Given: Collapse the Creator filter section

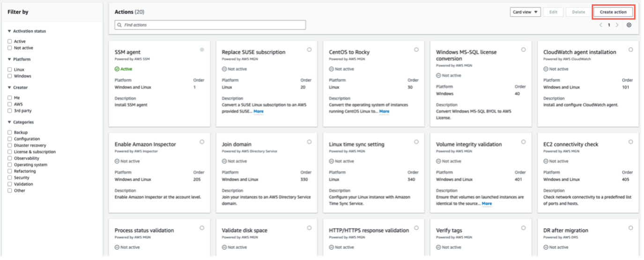Looking at the screenshot, I should [9, 87].
